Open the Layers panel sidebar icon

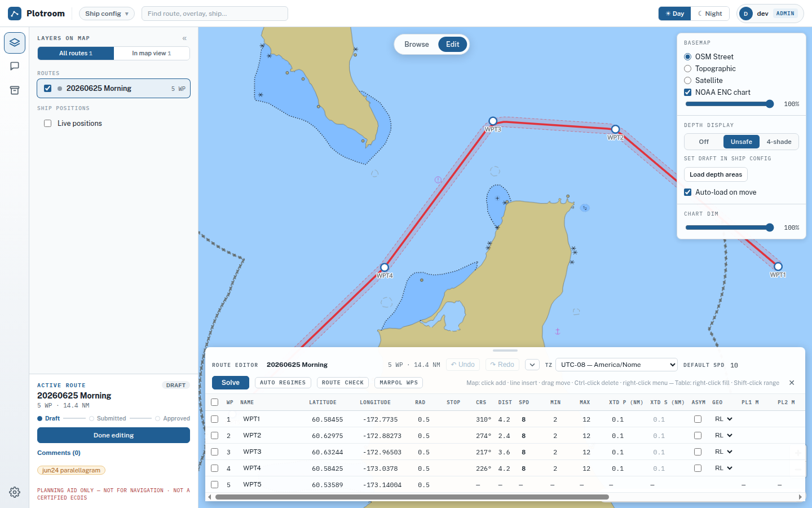pos(15,43)
